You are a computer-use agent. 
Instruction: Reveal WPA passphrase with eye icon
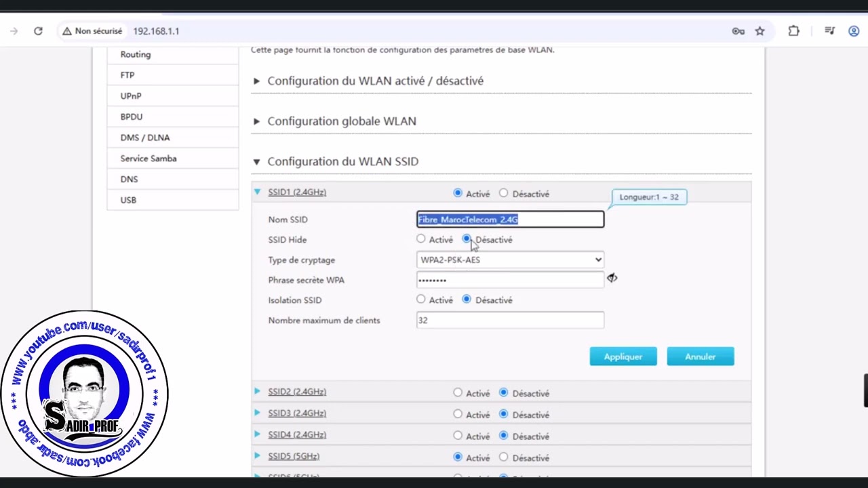[x=612, y=279]
